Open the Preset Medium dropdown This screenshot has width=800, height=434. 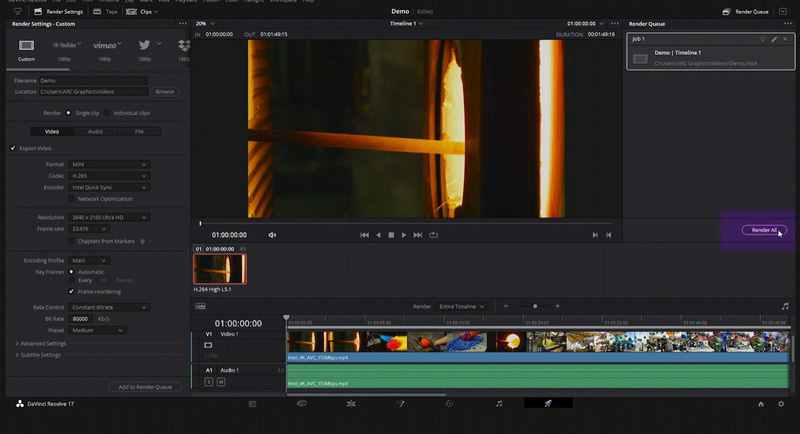(x=97, y=330)
